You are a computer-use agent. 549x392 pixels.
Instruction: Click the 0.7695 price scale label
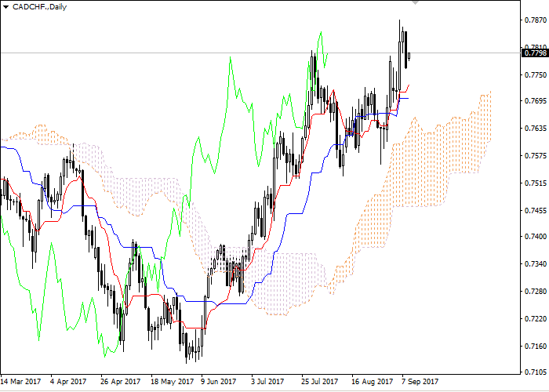click(x=536, y=101)
